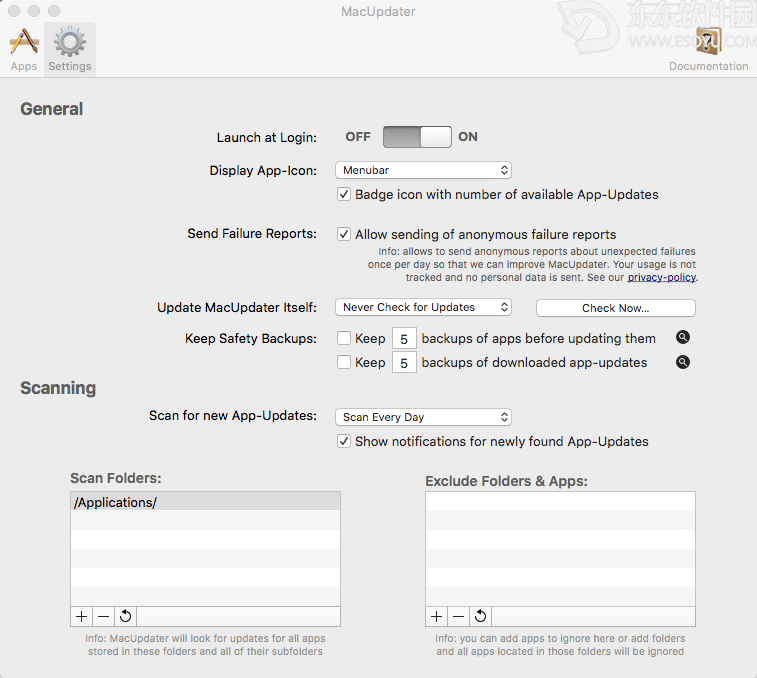The height and width of the screenshot is (678, 757).
Task: Open the Never Check for Updates dropdown
Action: click(423, 307)
